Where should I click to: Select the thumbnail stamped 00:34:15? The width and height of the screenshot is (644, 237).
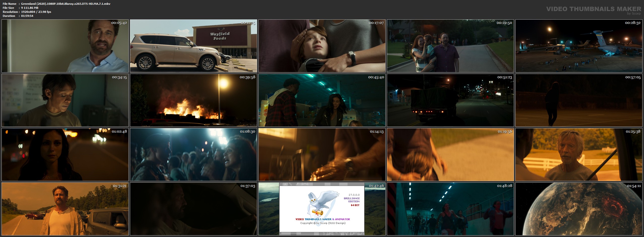(65, 100)
